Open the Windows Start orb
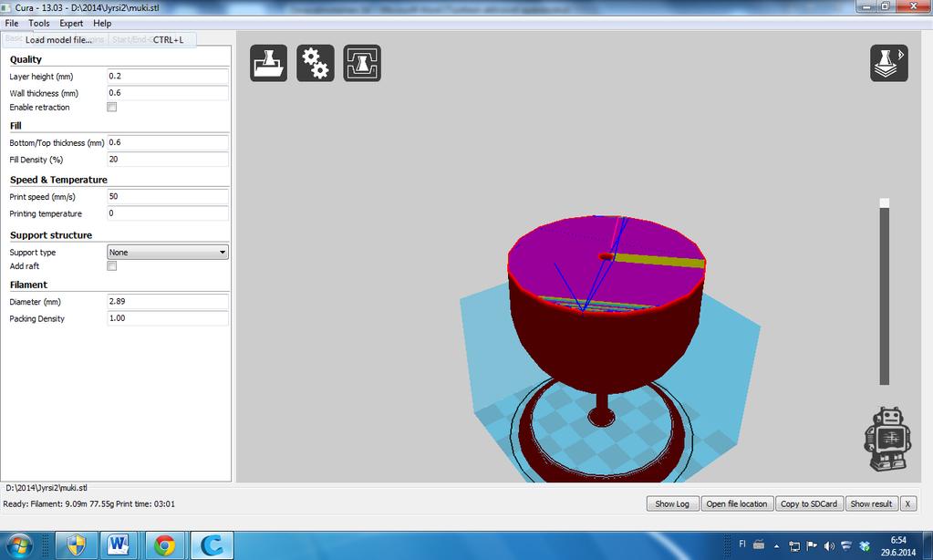Image resolution: width=933 pixels, height=560 pixels. click(18, 545)
